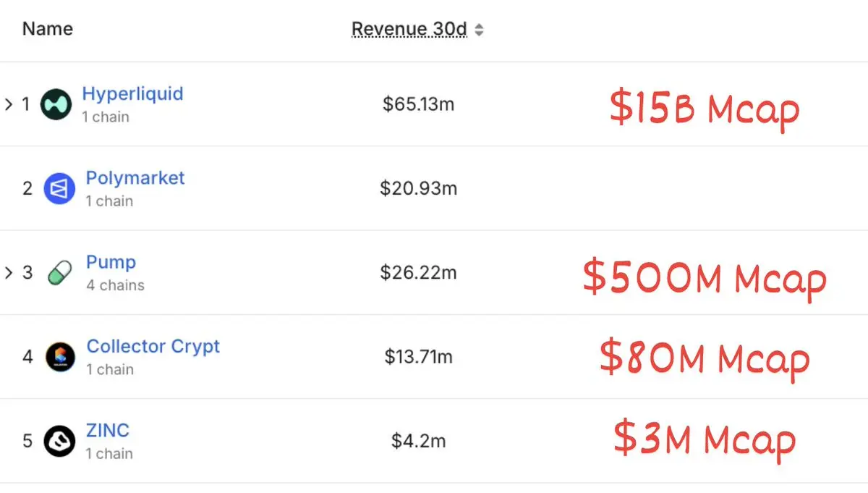
Task: Open the Collector Crypt link
Action: pos(153,346)
